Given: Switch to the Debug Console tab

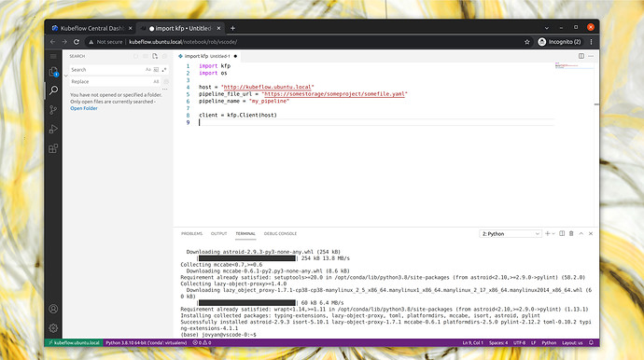Looking at the screenshot, I should 280,233.
